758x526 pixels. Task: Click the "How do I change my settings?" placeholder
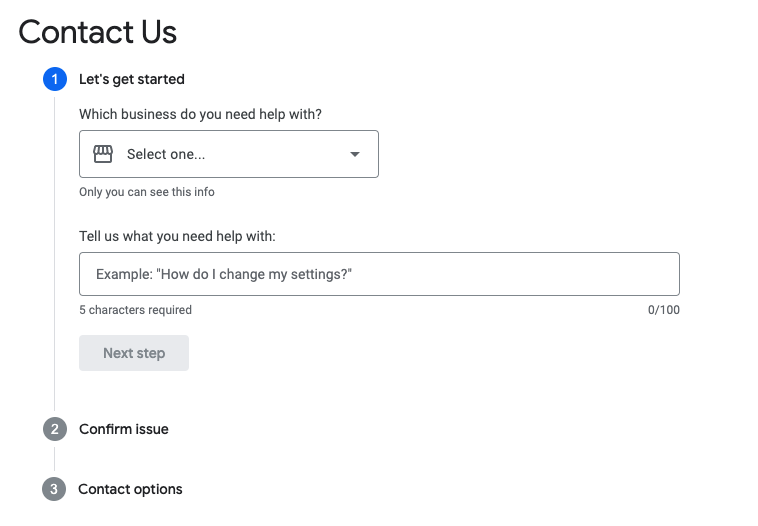point(225,274)
